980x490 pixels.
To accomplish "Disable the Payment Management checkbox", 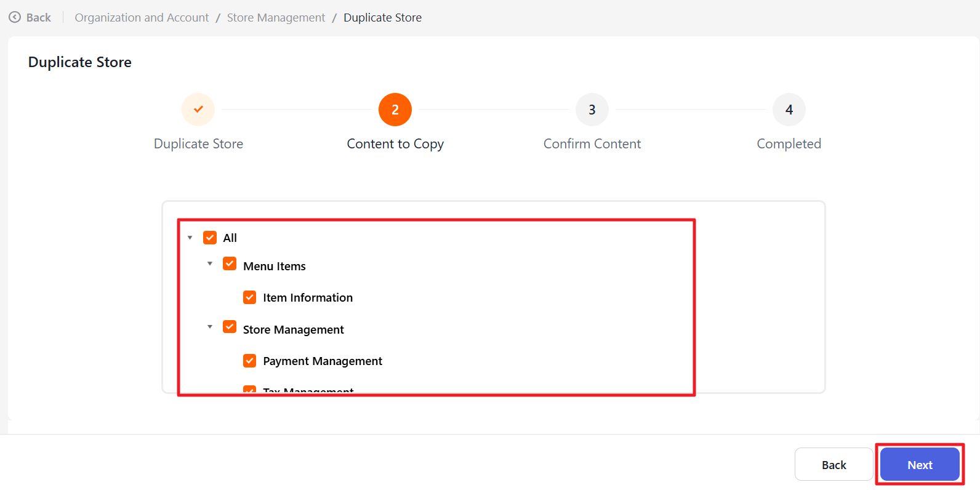I will point(250,361).
